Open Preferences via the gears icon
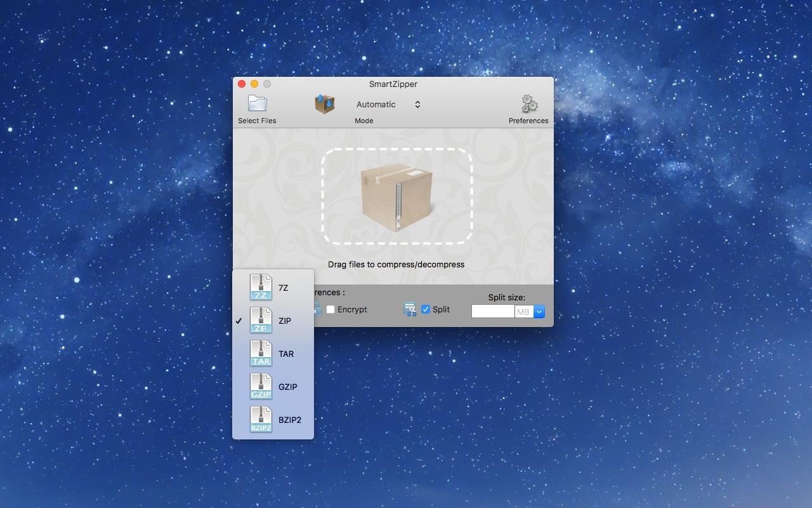Image resolution: width=812 pixels, height=508 pixels. point(528,104)
